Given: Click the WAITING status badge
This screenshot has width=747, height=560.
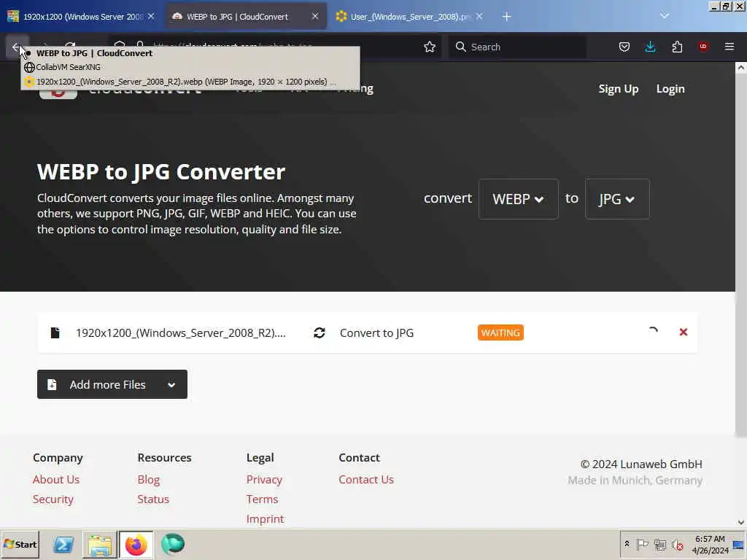Looking at the screenshot, I should tap(500, 332).
